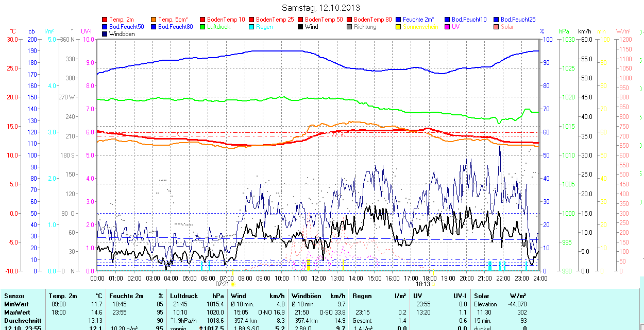Click the Windböen column header in table
Screen dimensions: 644x330
[306, 296]
